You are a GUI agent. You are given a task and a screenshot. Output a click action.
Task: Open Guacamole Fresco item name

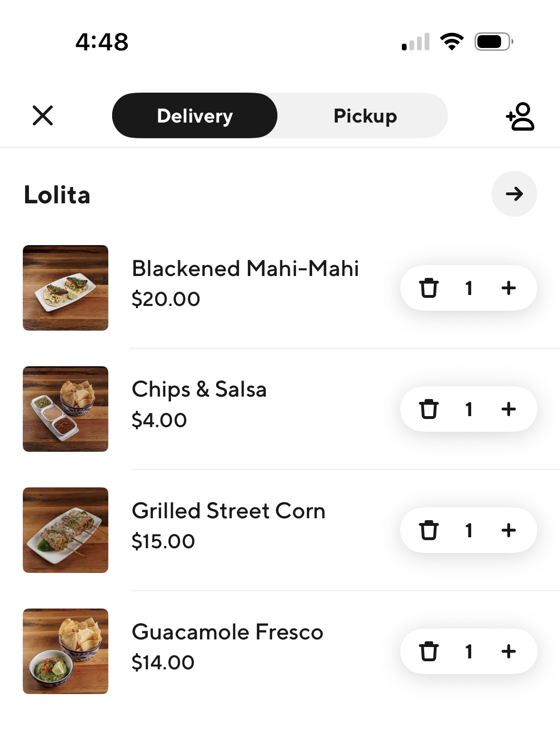[228, 632]
